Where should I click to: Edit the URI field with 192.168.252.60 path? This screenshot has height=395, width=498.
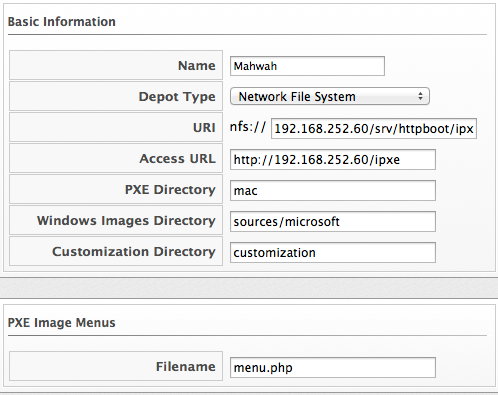[x=374, y=128]
